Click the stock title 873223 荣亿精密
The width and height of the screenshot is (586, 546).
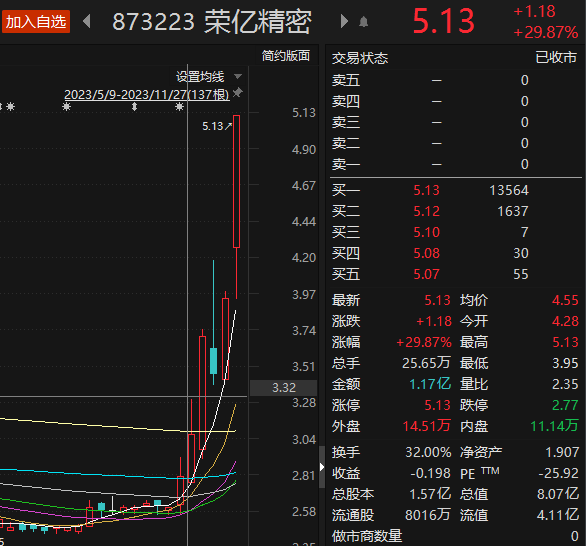pos(212,22)
